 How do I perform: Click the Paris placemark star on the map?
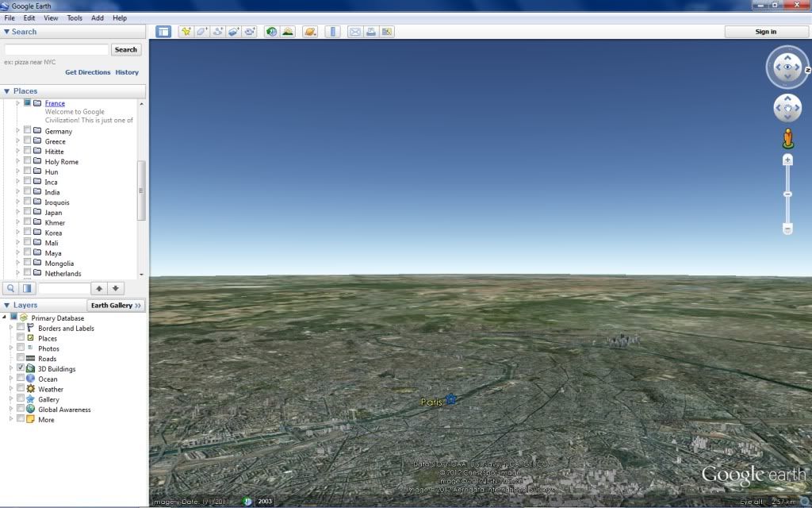[x=451, y=398]
